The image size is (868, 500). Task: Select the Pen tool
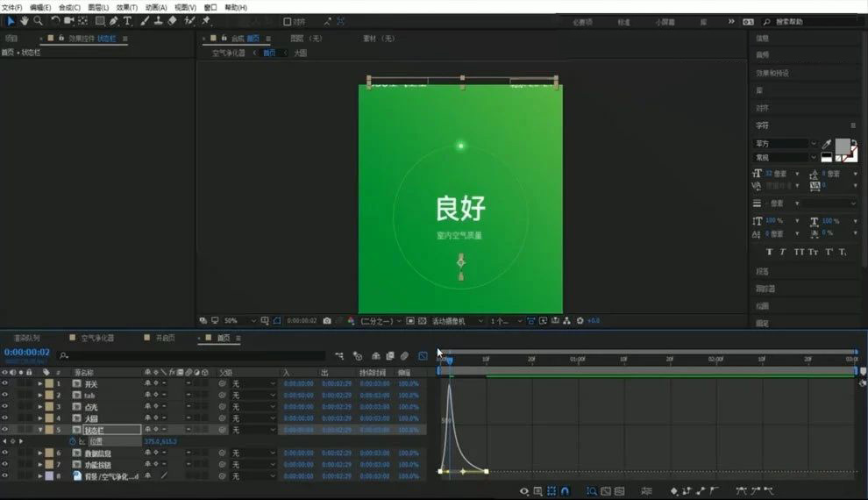click(113, 21)
